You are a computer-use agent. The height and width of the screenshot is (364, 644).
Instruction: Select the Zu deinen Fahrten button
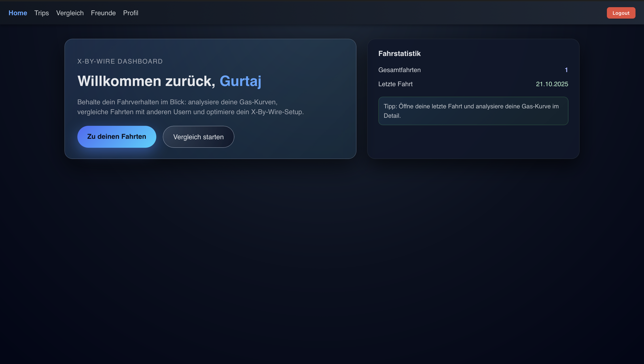[117, 136]
